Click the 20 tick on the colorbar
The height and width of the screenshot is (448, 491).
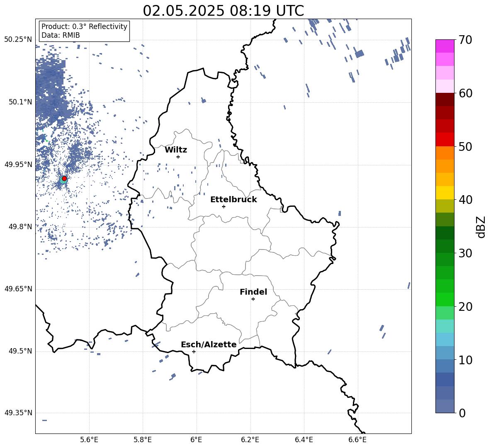click(x=465, y=306)
